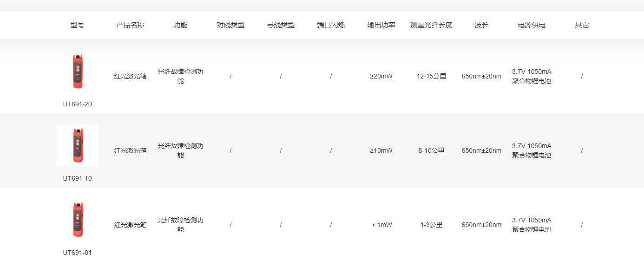This screenshot has width=644, height=267.
Task: Click the 寻线类型 column header
Action: pos(281,25)
